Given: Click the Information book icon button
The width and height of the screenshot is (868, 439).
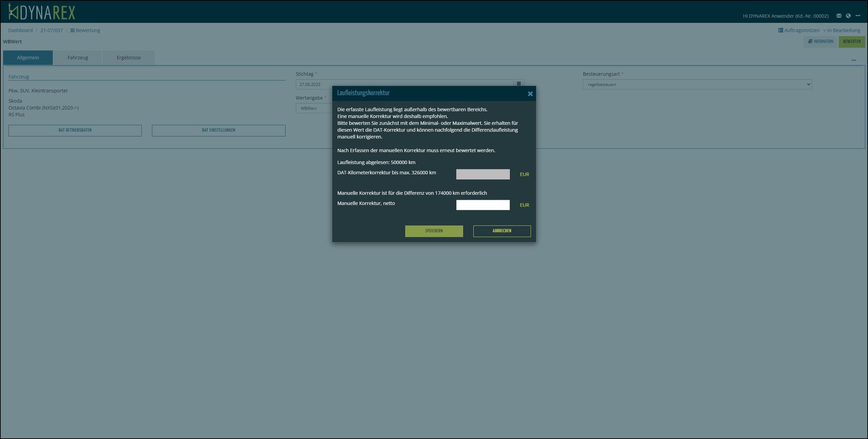Looking at the screenshot, I should point(821,42).
